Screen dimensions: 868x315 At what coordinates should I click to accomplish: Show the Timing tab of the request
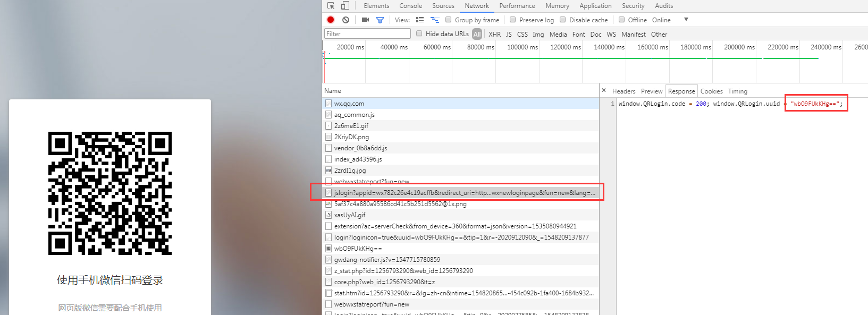(x=737, y=91)
